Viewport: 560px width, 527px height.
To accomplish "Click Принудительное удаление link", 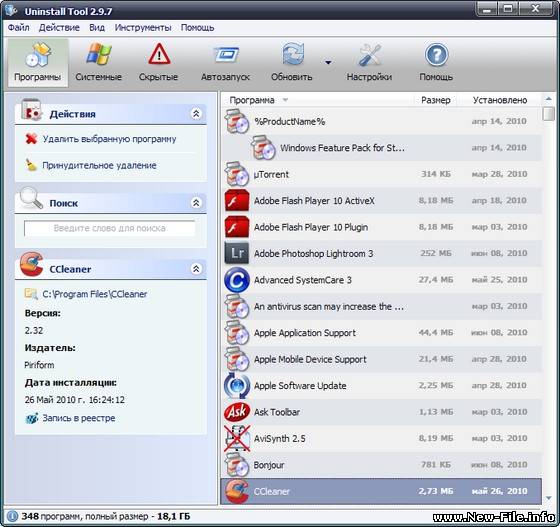I will click(99, 165).
